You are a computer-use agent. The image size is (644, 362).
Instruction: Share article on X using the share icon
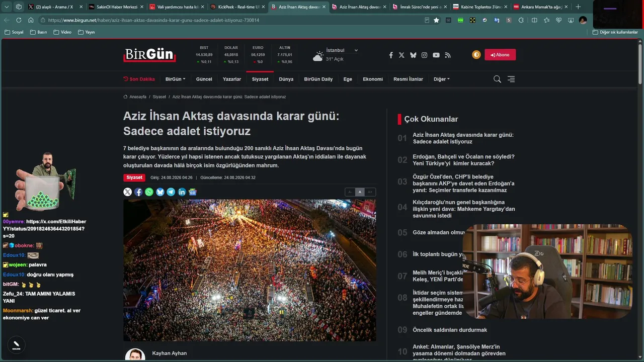[x=128, y=192]
